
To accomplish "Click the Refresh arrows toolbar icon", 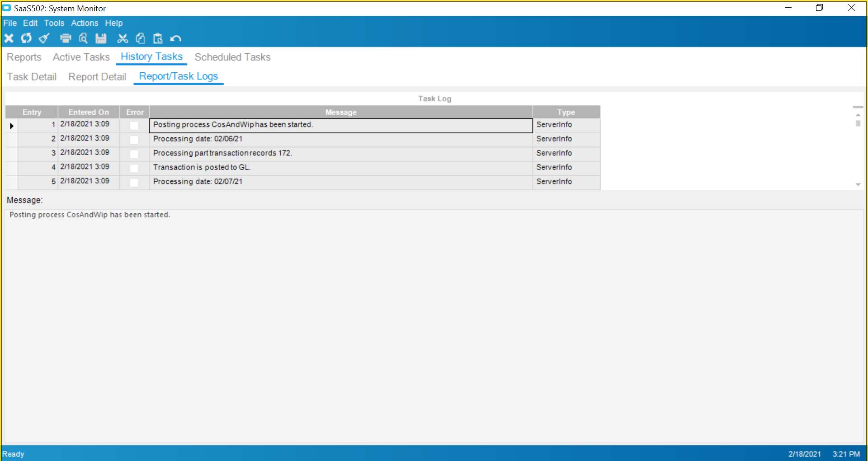I will 26,38.
